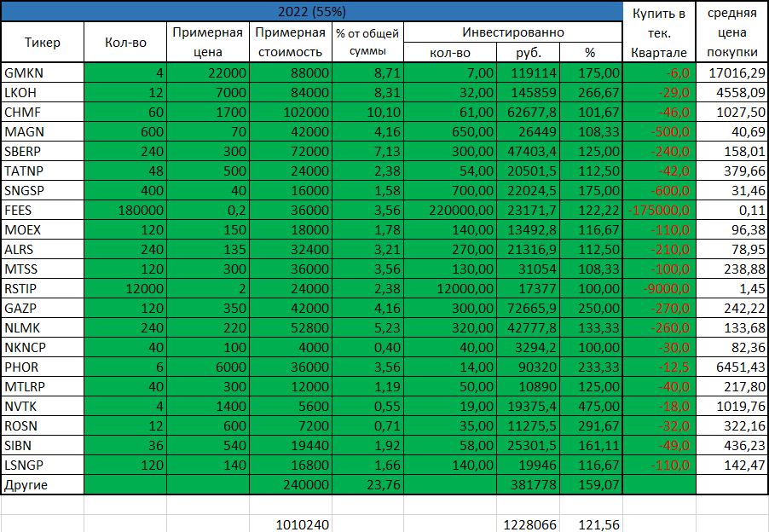Image resolution: width=769 pixels, height=532 pixels.
Task: Select SBERP invested rubles 47403,4
Action: pyautogui.click(x=529, y=152)
